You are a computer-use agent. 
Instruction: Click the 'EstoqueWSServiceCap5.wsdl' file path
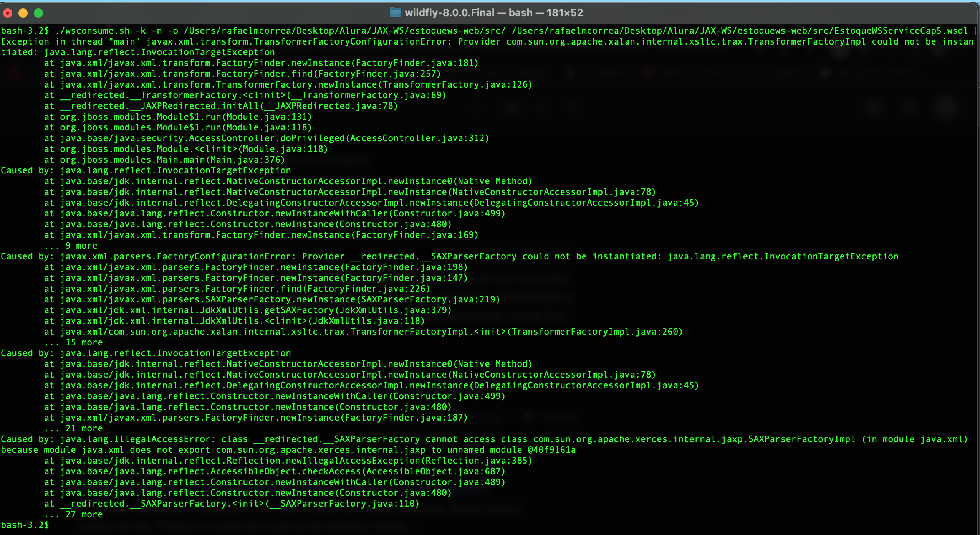click(x=901, y=31)
